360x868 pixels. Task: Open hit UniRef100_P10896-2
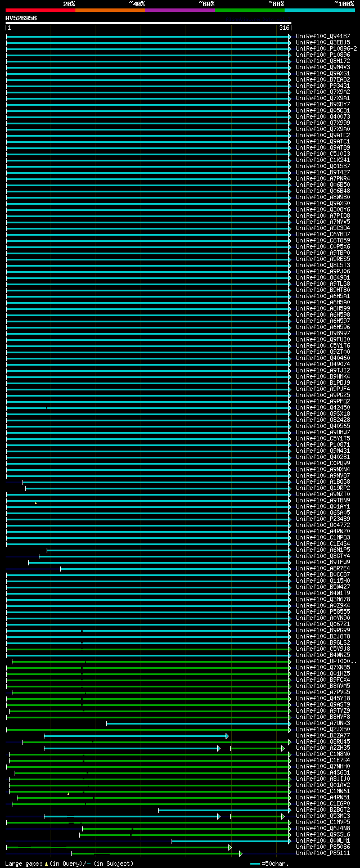point(326,48)
